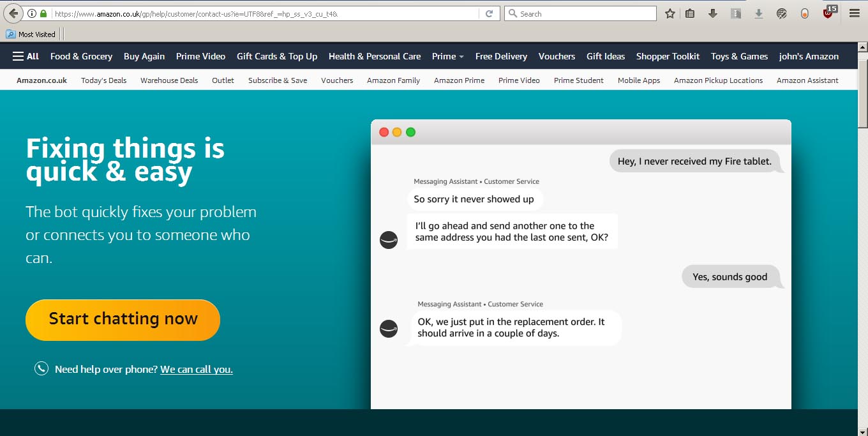Expand the Prime dropdown in navigation

click(448, 56)
